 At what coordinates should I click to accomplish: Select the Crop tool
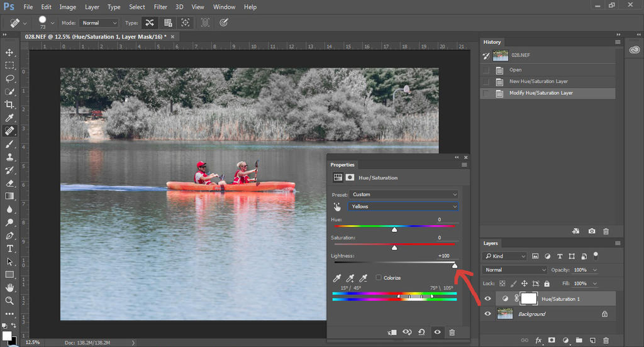[9, 105]
